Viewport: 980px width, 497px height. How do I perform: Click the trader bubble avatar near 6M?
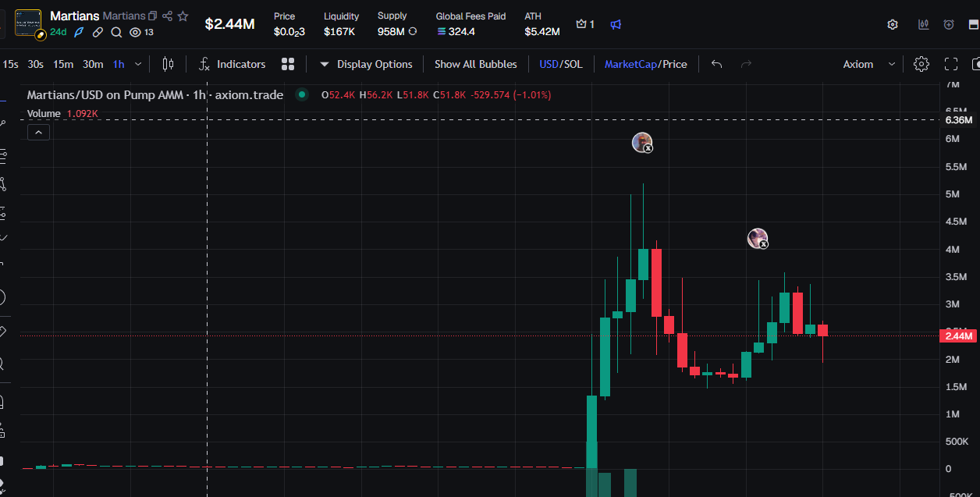click(x=642, y=143)
